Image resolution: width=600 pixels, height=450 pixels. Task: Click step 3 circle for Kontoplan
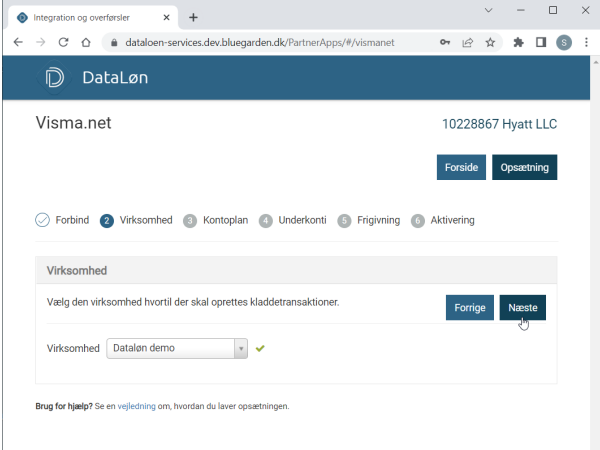(190, 221)
